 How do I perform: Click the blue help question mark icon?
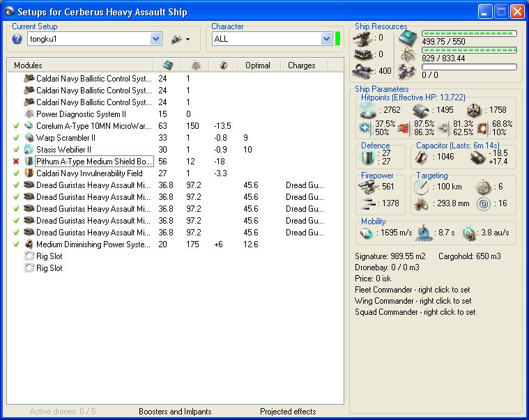tap(17, 39)
